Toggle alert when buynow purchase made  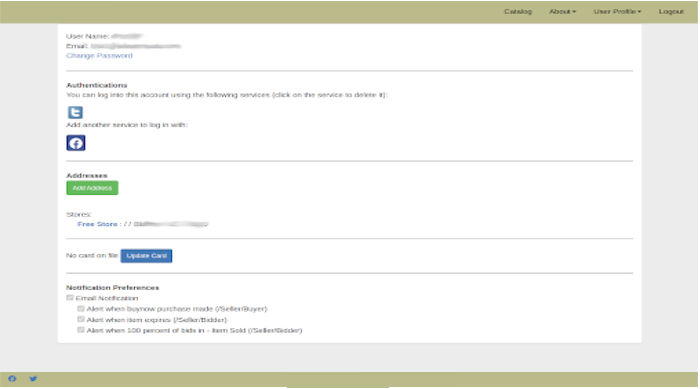[x=80, y=309]
